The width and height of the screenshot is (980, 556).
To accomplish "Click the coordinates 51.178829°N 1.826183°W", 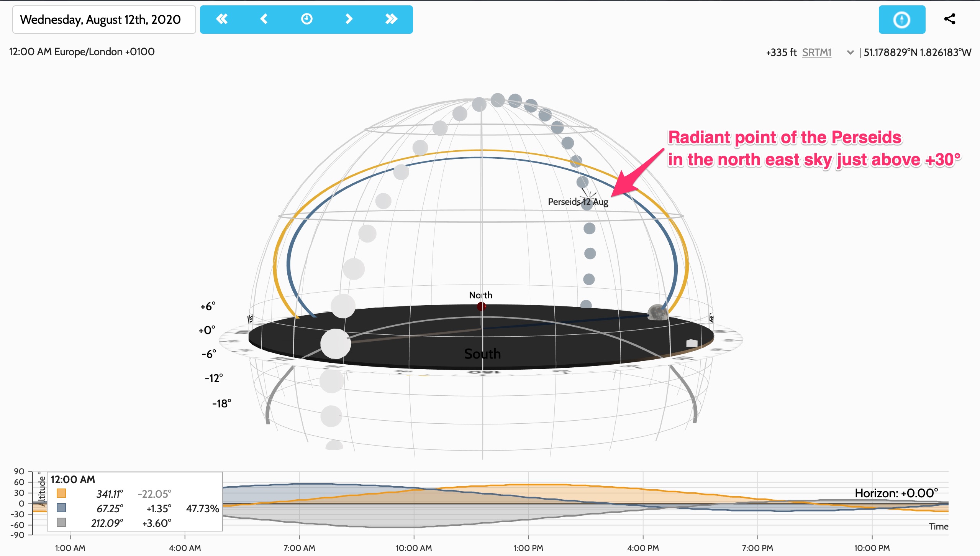I will click(x=918, y=53).
